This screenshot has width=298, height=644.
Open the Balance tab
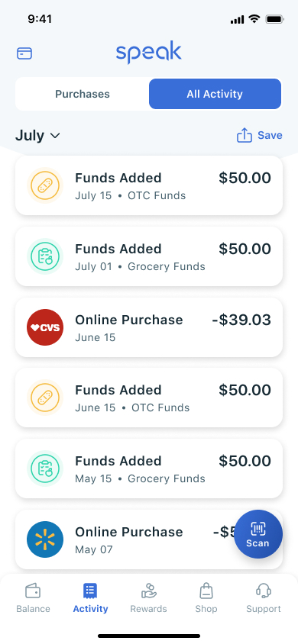33,598
